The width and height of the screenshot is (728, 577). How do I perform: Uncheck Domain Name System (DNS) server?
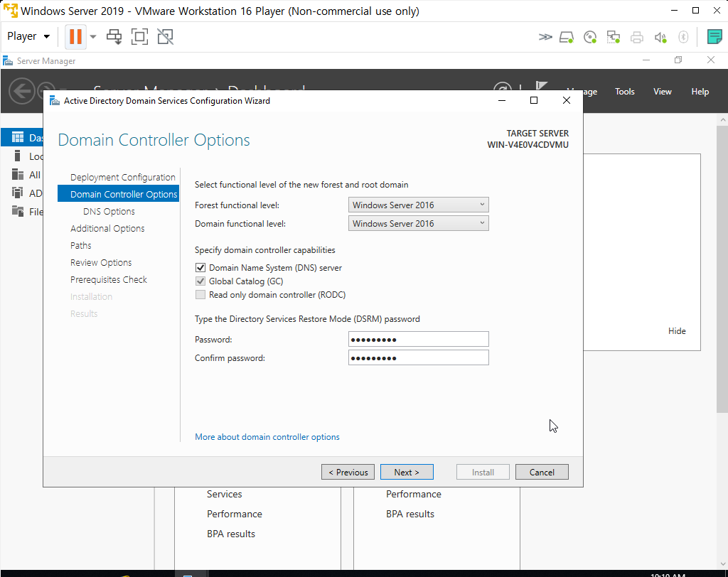200,267
